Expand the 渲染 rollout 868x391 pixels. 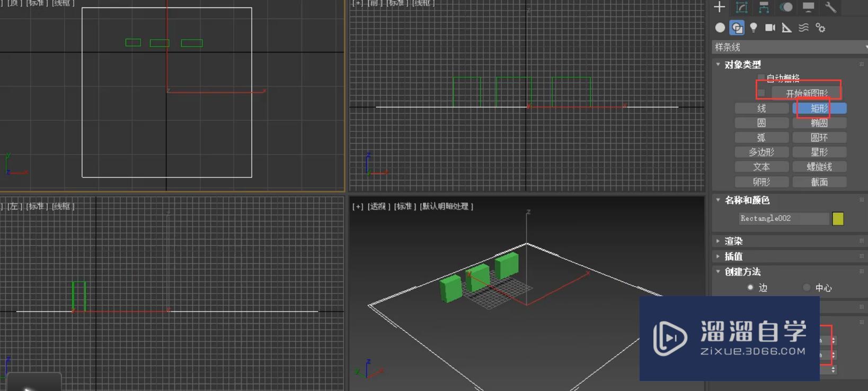point(718,241)
